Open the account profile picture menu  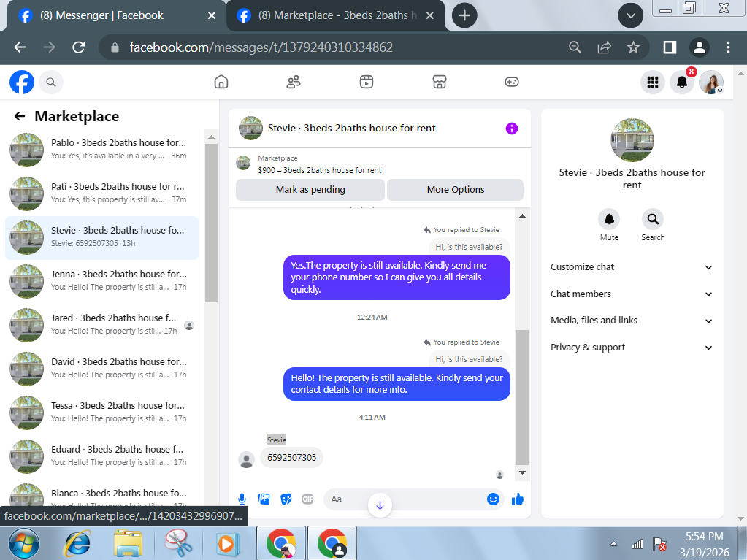pos(711,82)
